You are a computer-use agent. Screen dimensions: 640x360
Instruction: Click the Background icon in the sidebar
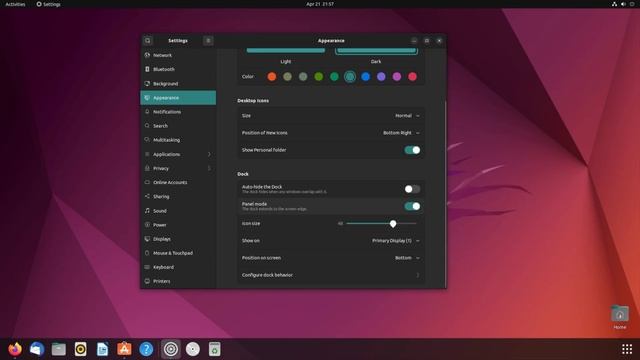[x=147, y=84]
